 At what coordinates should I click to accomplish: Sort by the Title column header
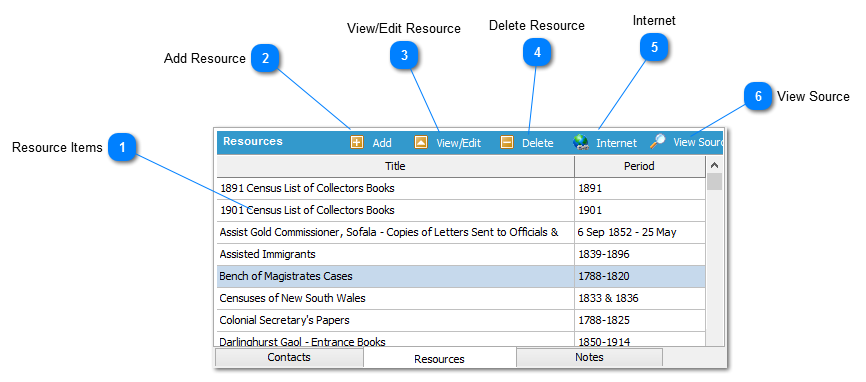pos(395,166)
